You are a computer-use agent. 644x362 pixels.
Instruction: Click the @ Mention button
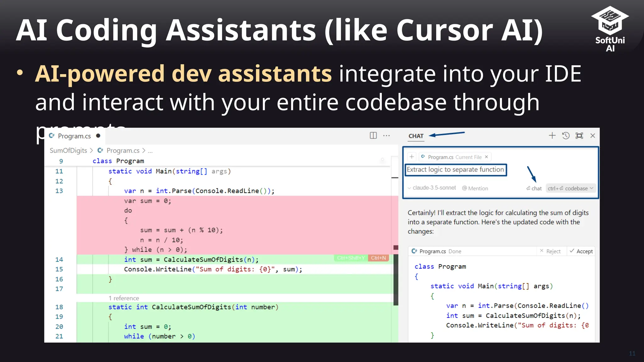coord(475,188)
